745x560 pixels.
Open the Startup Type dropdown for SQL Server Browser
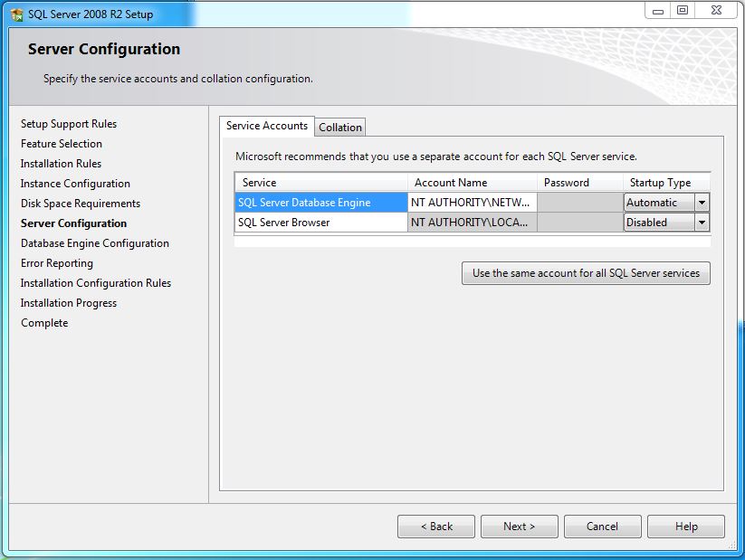pyautogui.click(x=702, y=222)
